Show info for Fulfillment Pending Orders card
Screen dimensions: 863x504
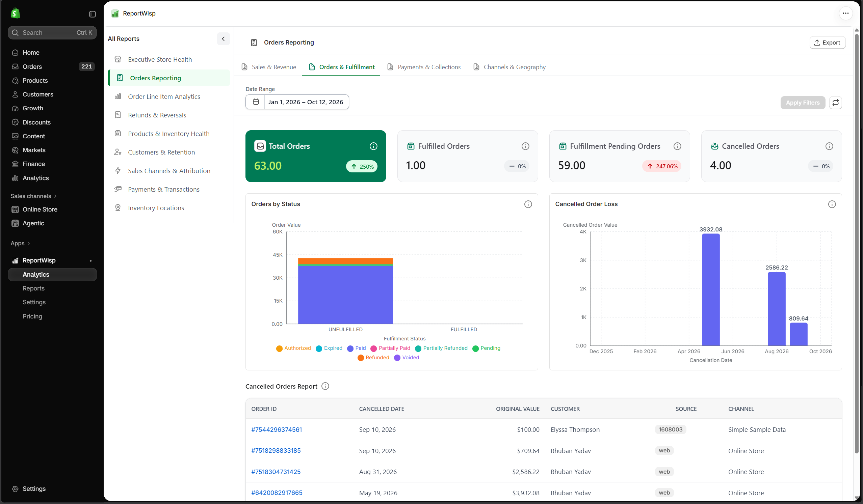click(677, 146)
